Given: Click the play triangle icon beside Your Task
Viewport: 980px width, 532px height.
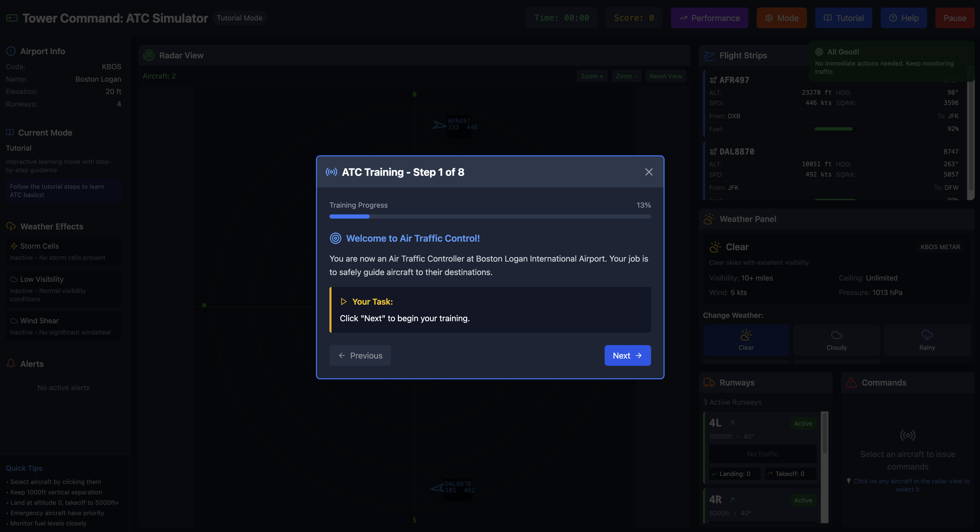Looking at the screenshot, I should [343, 302].
